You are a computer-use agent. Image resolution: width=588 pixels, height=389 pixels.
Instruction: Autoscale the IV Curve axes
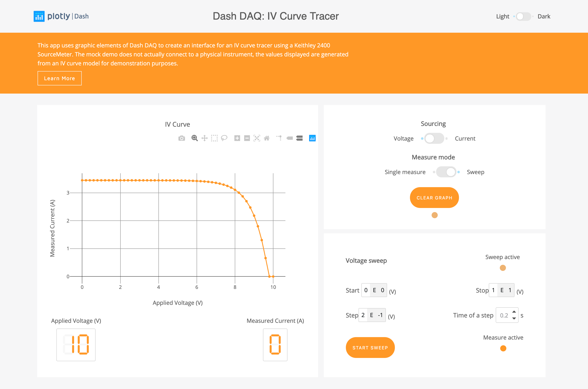click(257, 138)
